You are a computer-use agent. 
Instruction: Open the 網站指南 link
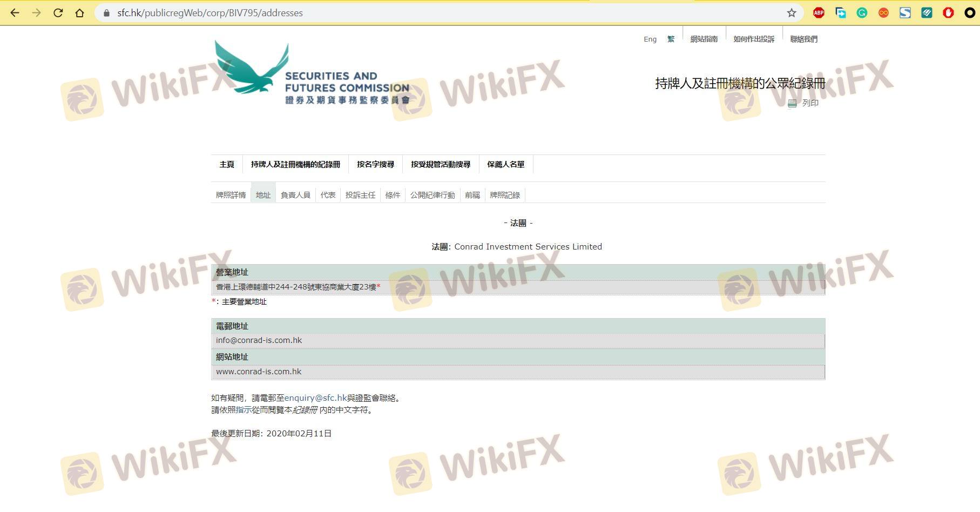[704, 39]
